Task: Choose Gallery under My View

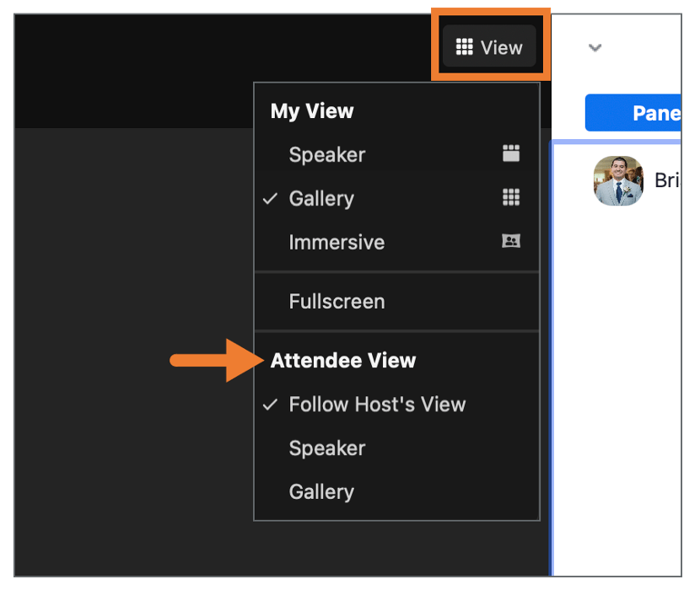Action: (321, 199)
